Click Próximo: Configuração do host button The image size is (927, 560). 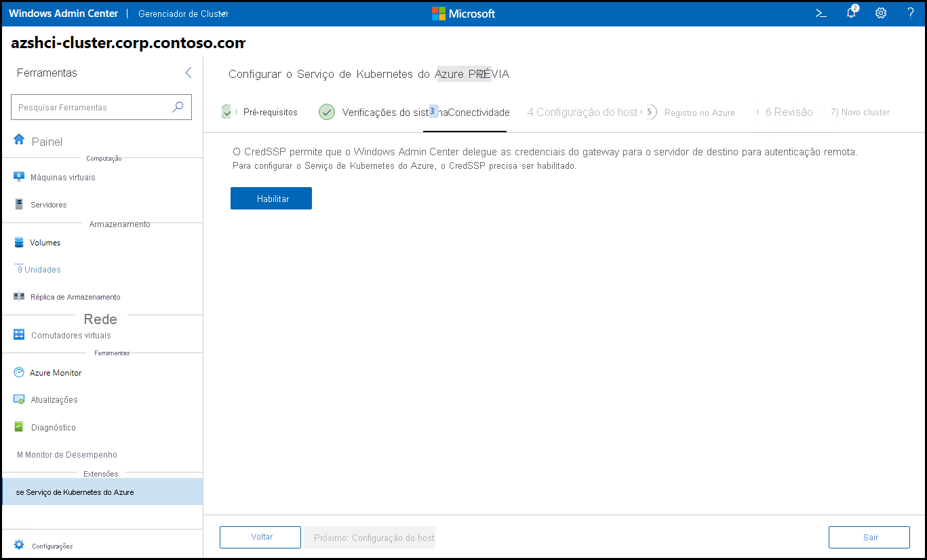(370, 538)
